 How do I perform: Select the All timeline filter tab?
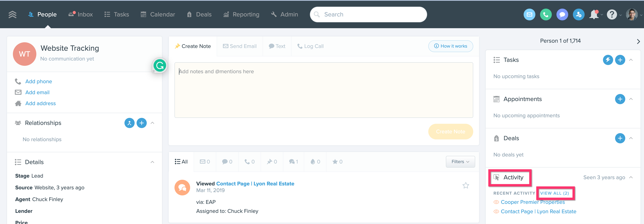click(x=181, y=162)
